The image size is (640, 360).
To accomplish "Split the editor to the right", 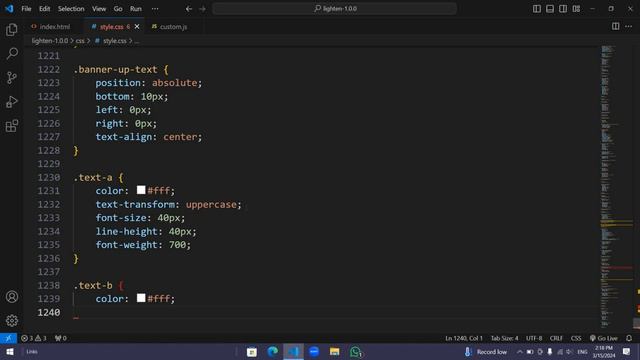I will (616, 27).
